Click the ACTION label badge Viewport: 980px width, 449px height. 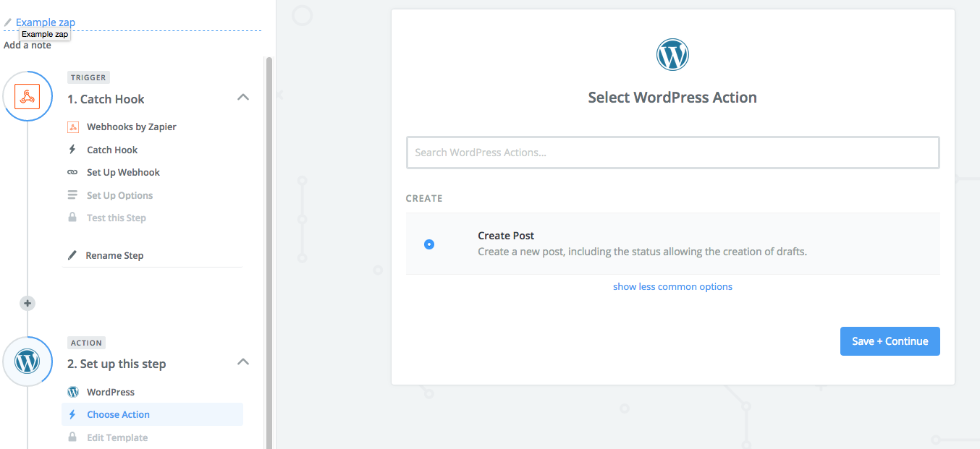click(x=86, y=343)
